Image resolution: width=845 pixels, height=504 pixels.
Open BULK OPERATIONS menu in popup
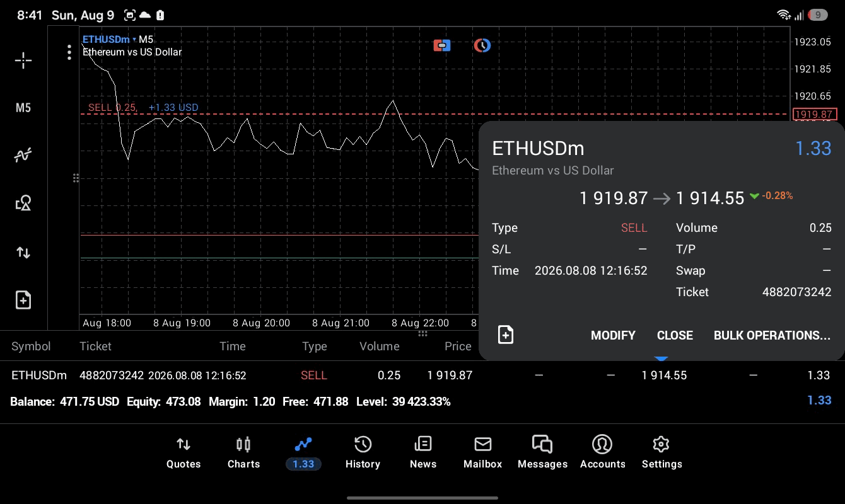pyautogui.click(x=772, y=335)
